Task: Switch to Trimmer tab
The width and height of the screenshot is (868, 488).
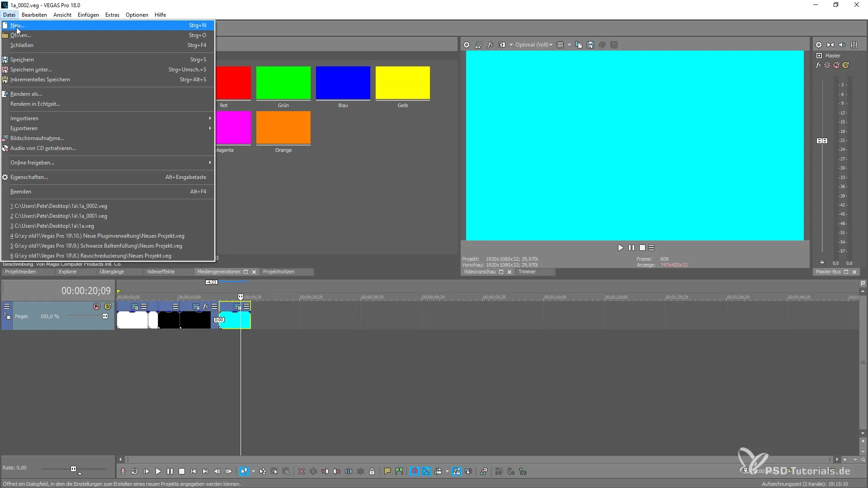Action: coord(527,272)
